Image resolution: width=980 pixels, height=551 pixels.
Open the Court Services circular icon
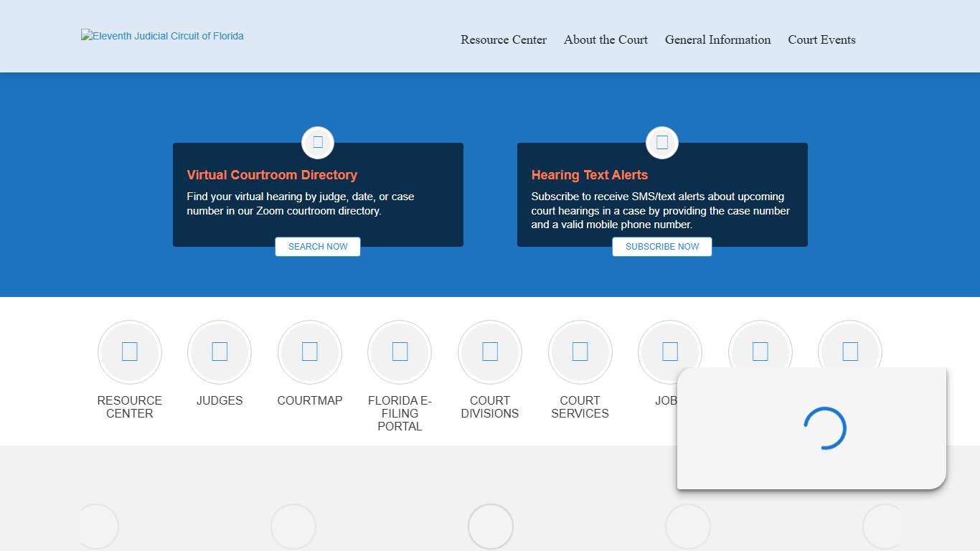tap(580, 352)
